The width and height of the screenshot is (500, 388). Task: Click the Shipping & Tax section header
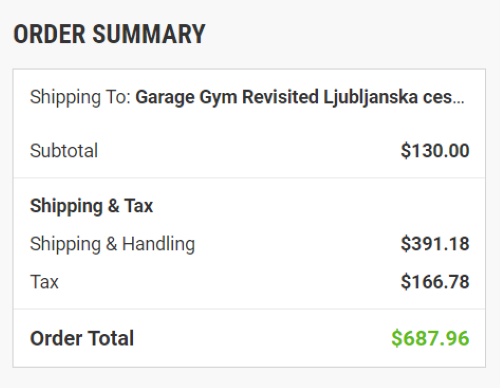click(91, 206)
